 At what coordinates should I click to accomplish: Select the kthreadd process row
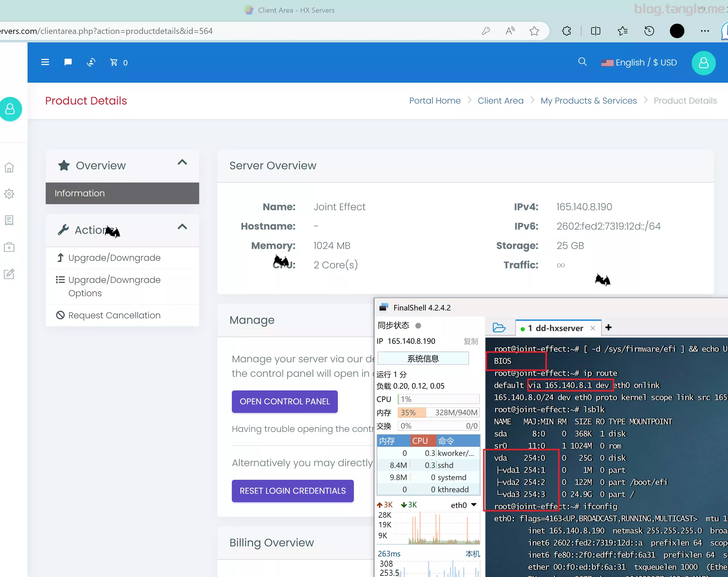(x=429, y=490)
